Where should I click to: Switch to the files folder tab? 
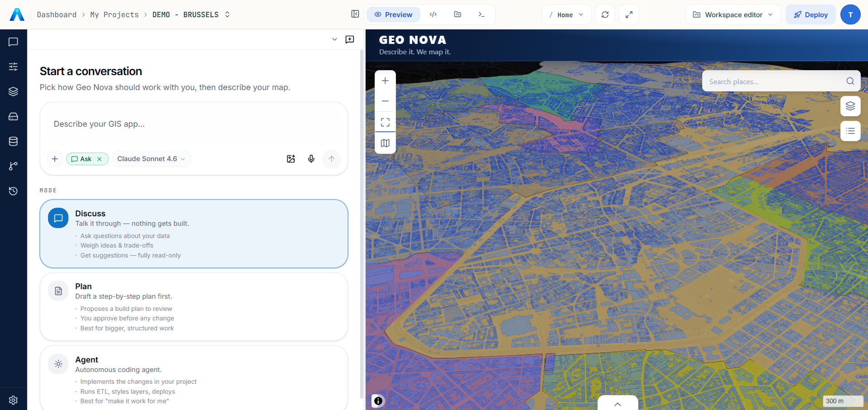pos(458,14)
